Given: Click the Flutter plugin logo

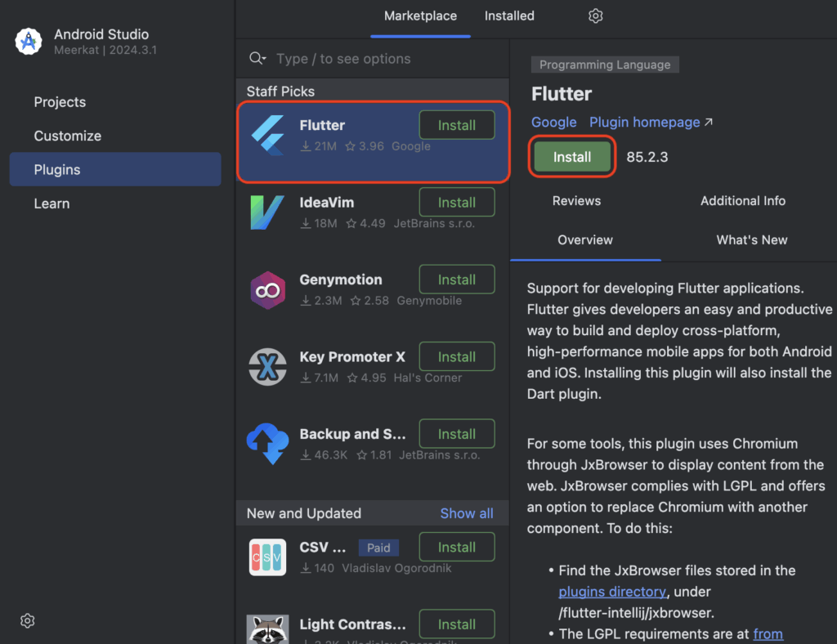Looking at the screenshot, I should [268, 136].
